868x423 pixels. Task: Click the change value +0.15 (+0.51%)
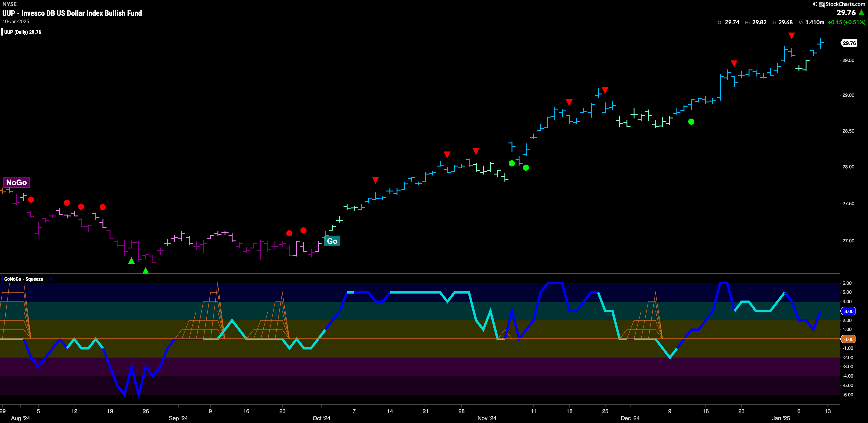[846, 22]
